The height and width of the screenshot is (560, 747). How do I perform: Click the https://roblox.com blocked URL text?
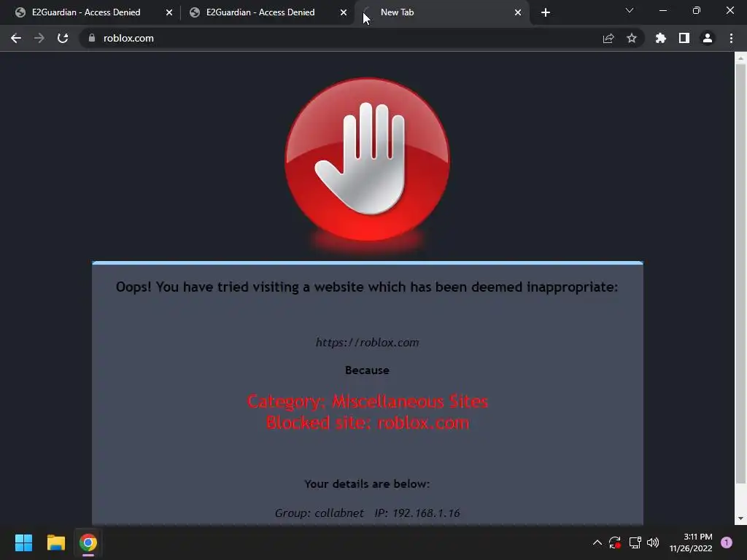click(x=368, y=343)
